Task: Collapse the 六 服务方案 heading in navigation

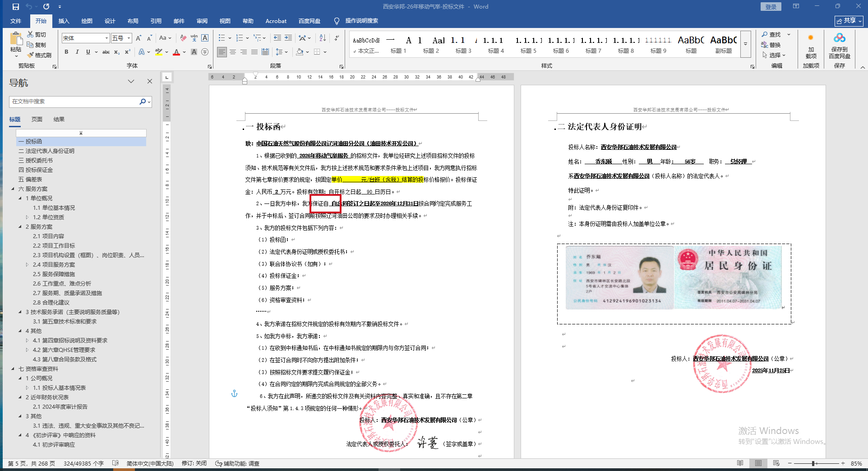Action: coord(13,189)
